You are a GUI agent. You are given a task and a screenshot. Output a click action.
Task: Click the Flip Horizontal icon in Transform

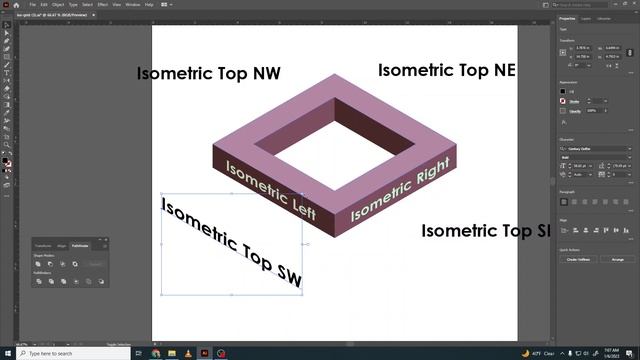click(609, 65)
